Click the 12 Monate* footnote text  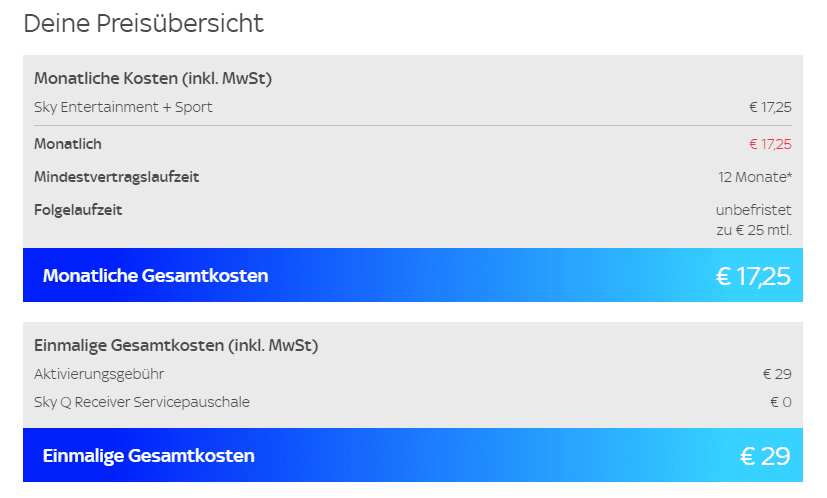pos(755,177)
